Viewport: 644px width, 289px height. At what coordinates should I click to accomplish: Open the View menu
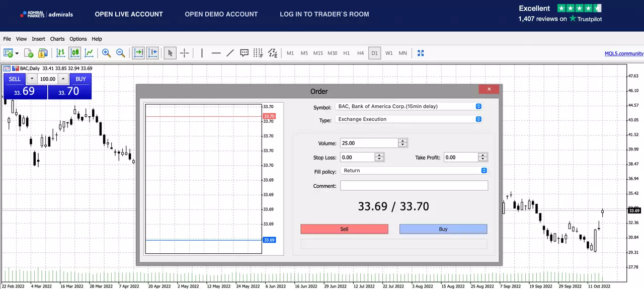pos(21,39)
